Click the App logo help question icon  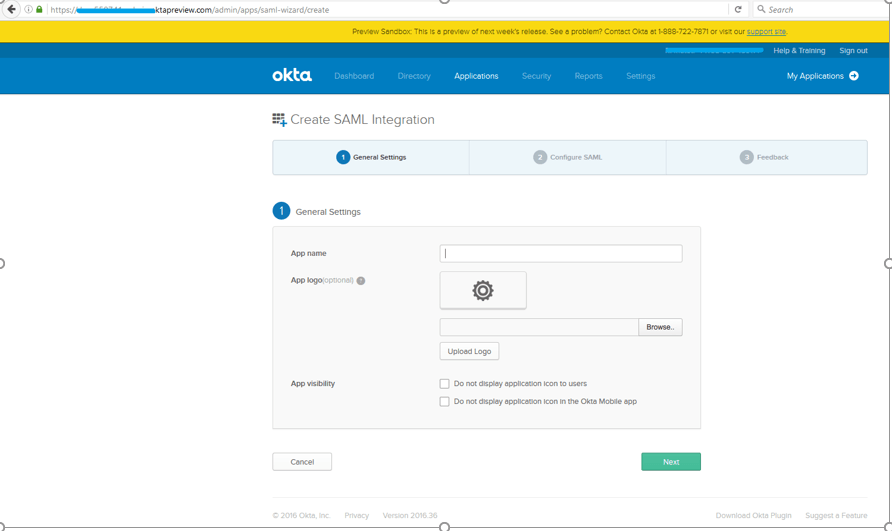click(x=361, y=281)
